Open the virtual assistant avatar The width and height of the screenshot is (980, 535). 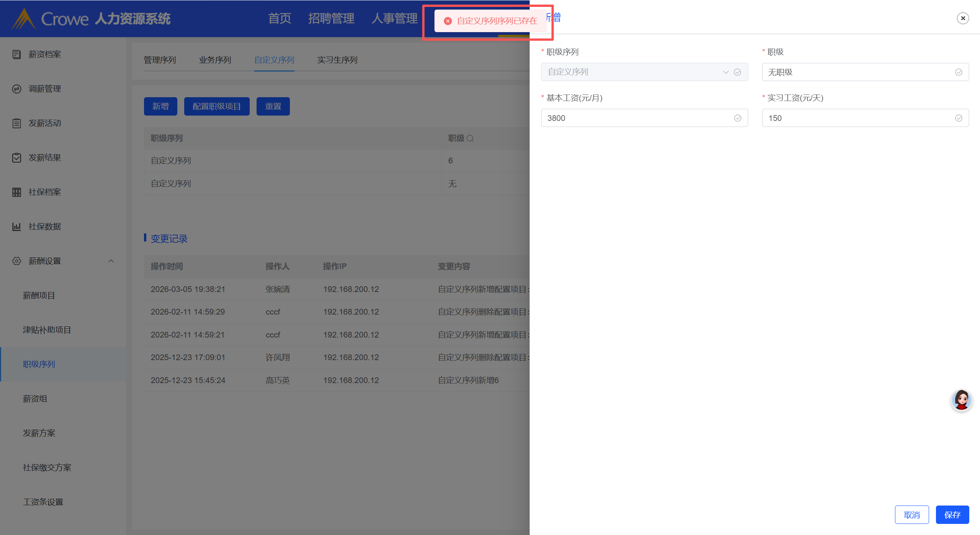tap(961, 400)
